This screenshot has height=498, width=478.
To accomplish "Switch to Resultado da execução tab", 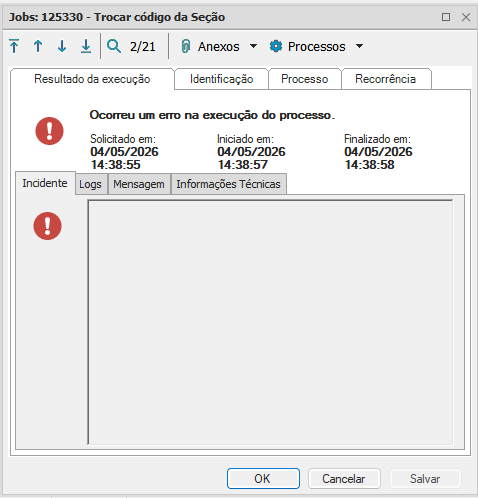I will click(x=92, y=79).
